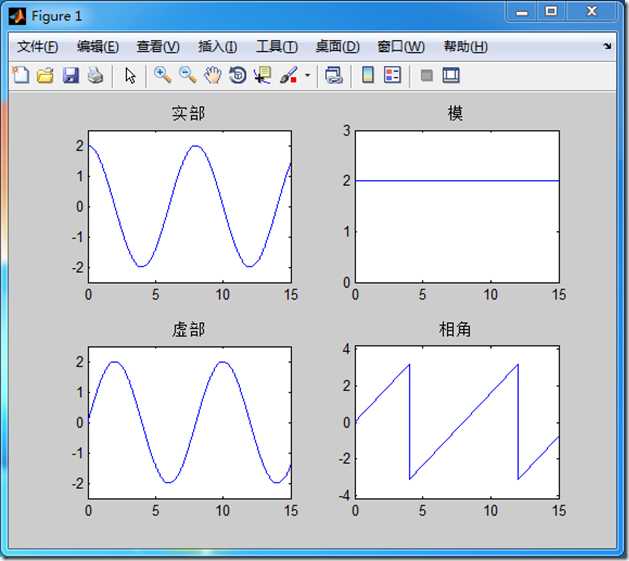
Task: Insert Legend using toolbar icon
Action: click(x=392, y=75)
